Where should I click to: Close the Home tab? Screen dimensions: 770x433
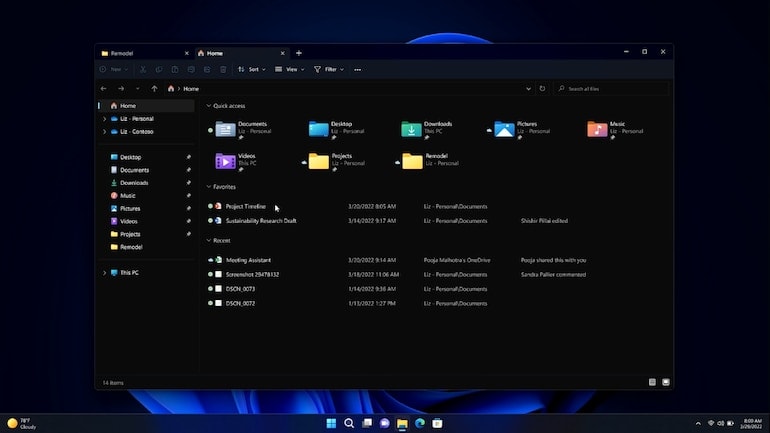tap(282, 53)
